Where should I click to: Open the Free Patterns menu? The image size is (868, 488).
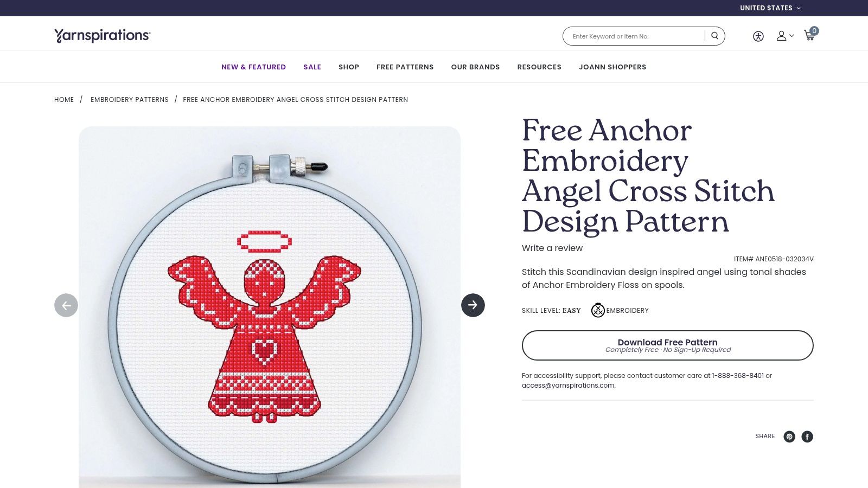(405, 67)
